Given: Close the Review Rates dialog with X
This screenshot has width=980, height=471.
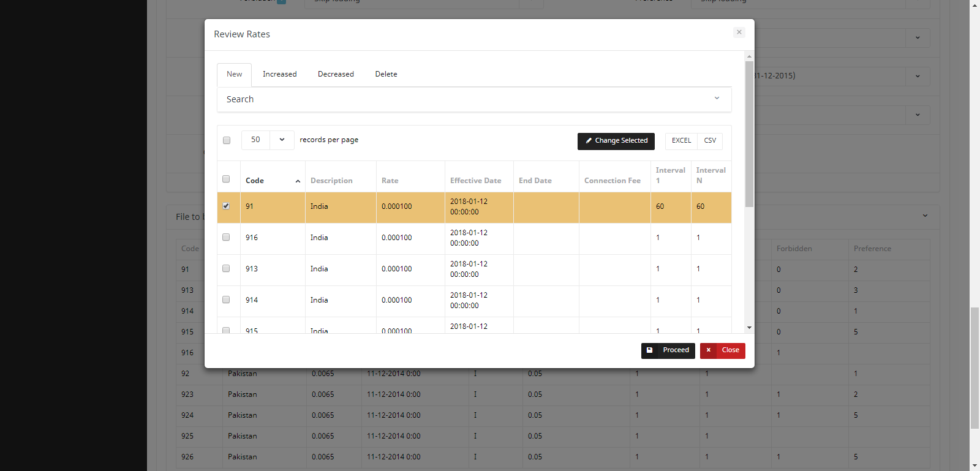Looking at the screenshot, I should click(739, 32).
